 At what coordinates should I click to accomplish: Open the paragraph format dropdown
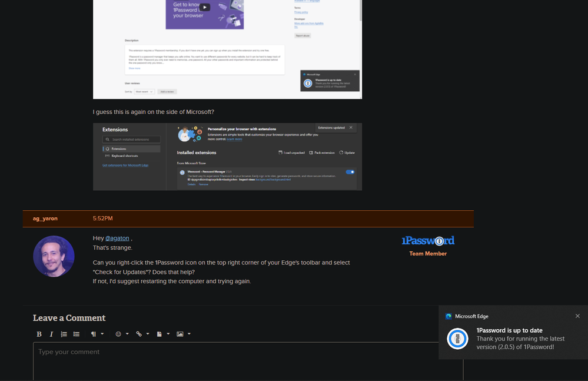point(97,334)
